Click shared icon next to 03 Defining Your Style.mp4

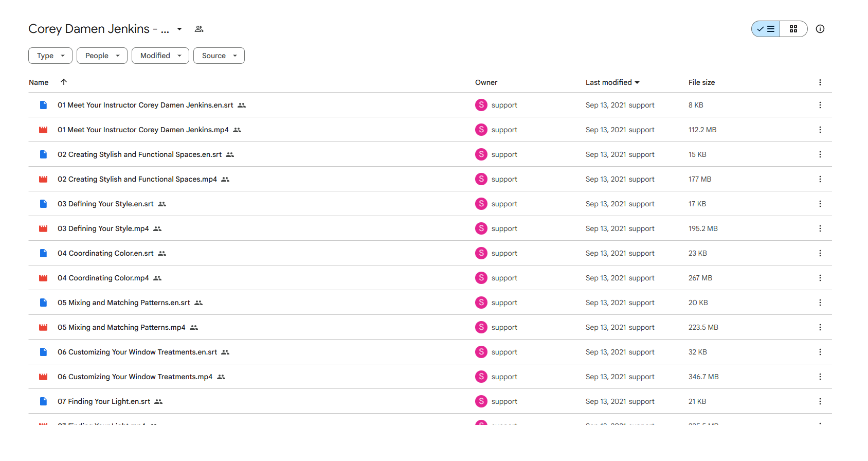(x=157, y=228)
